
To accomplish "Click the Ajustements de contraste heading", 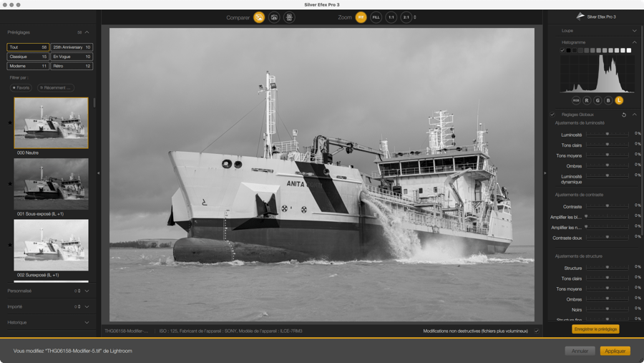I will click(579, 195).
